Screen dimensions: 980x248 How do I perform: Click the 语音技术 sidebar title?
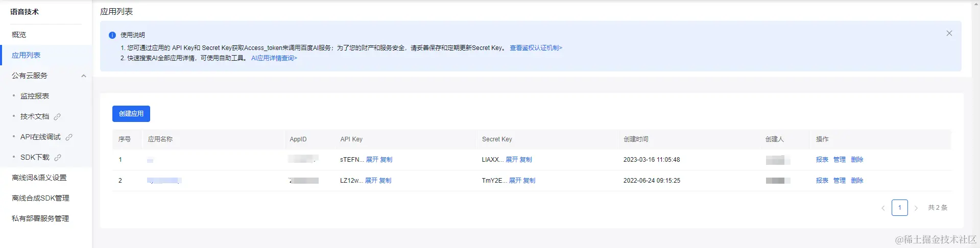(25, 12)
